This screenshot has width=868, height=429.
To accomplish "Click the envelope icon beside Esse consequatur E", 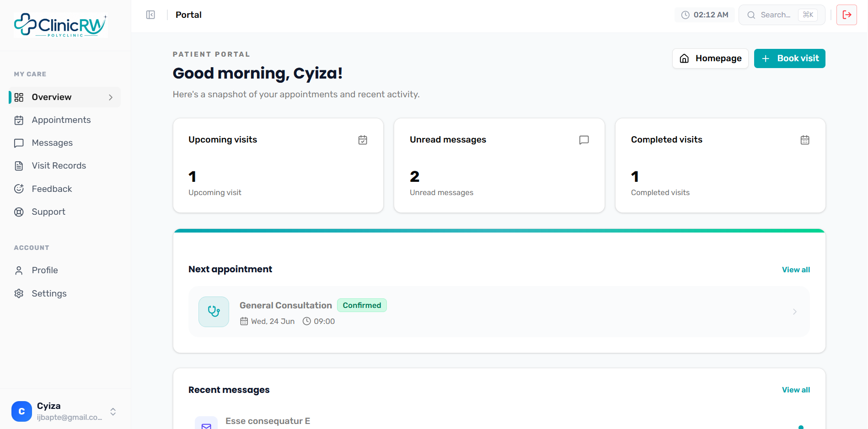I will point(206,424).
